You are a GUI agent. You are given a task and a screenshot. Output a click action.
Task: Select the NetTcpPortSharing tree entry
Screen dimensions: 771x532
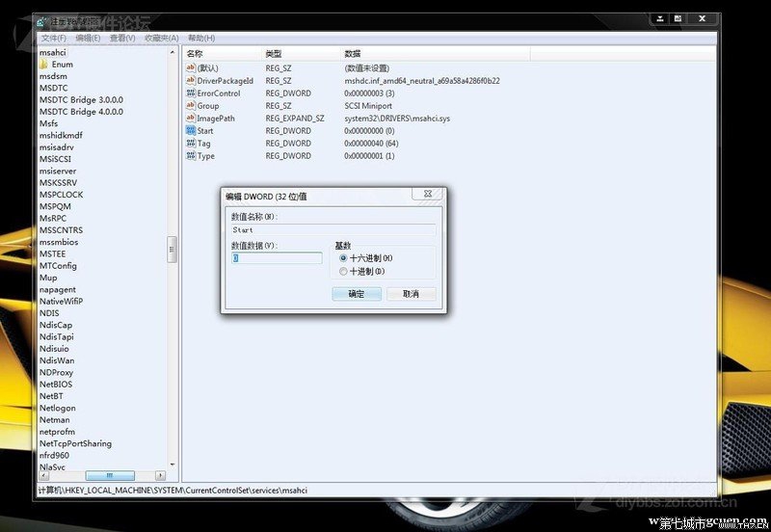[x=75, y=443]
